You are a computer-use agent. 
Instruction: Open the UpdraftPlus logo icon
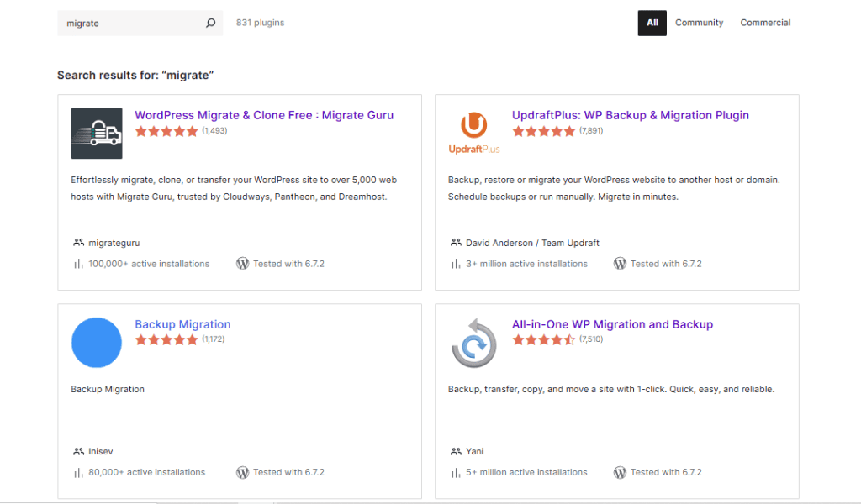coord(474,134)
